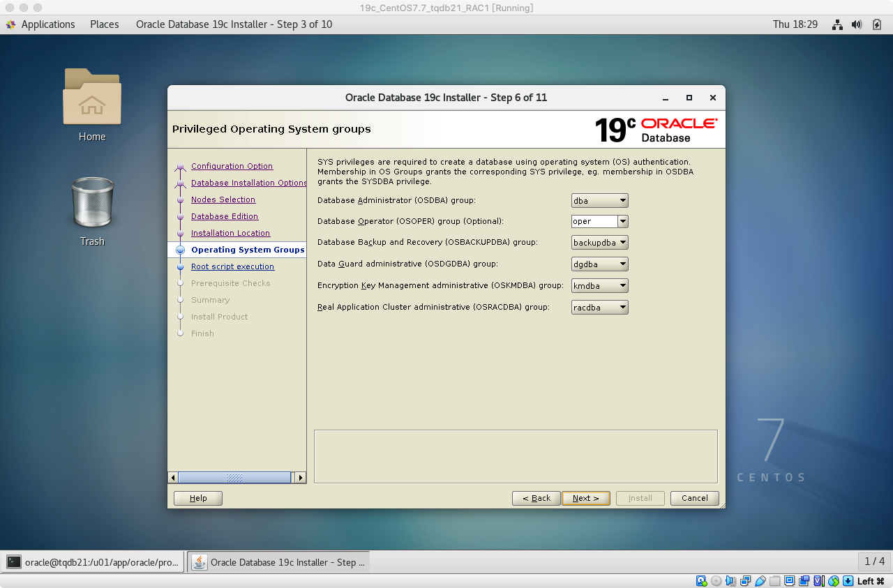893x588 pixels.
Task: Open the OSDGDBA dgdba dropdown
Action: (x=600, y=264)
